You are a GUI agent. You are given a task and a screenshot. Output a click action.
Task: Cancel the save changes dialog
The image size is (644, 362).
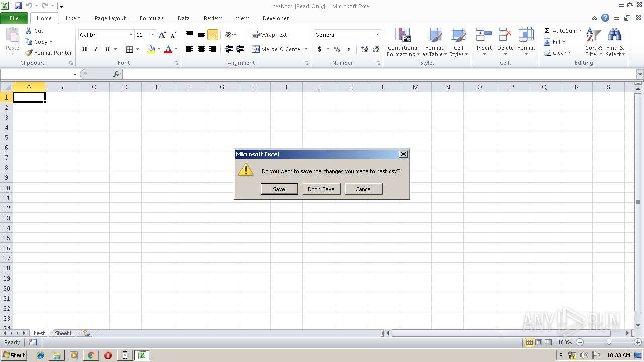pos(363,189)
